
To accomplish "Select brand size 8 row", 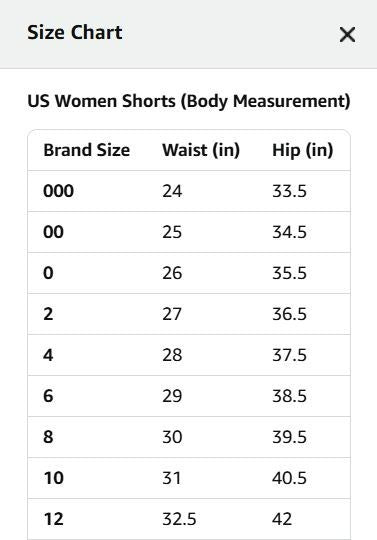I will [x=189, y=437].
